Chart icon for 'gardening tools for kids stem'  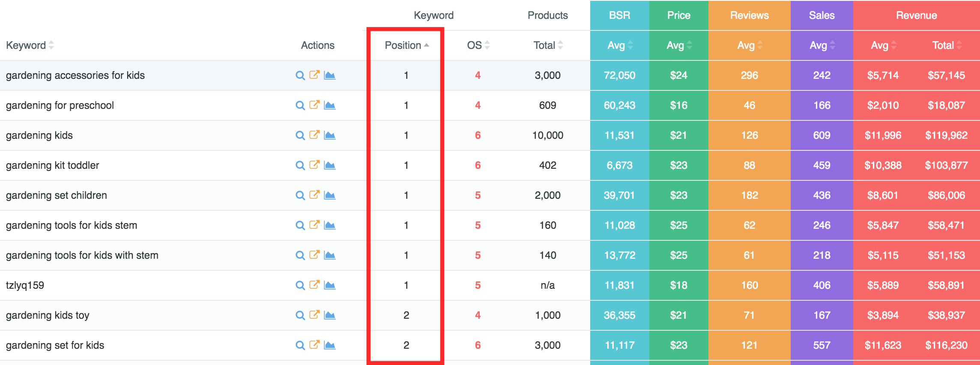pyautogui.click(x=329, y=225)
